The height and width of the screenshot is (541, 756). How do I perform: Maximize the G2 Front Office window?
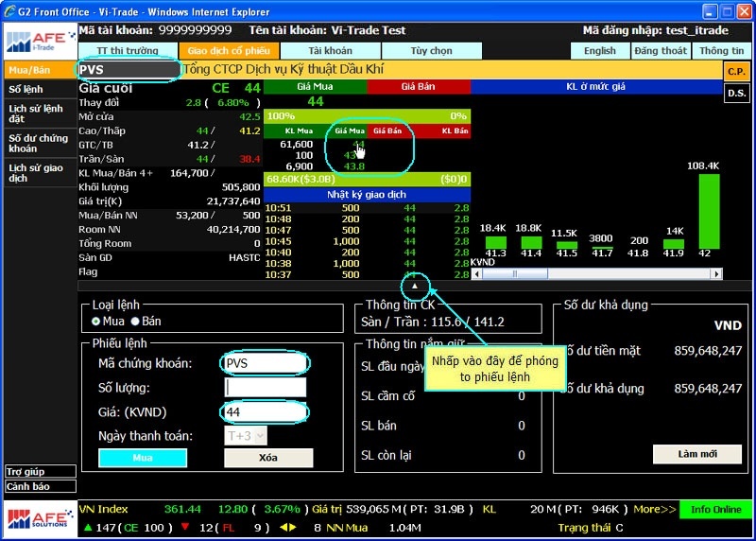(x=727, y=11)
